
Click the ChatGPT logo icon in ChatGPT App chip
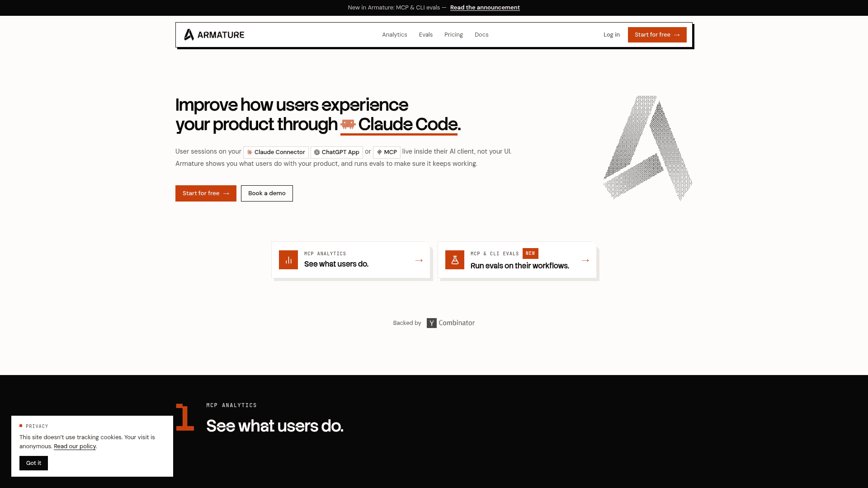click(317, 152)
